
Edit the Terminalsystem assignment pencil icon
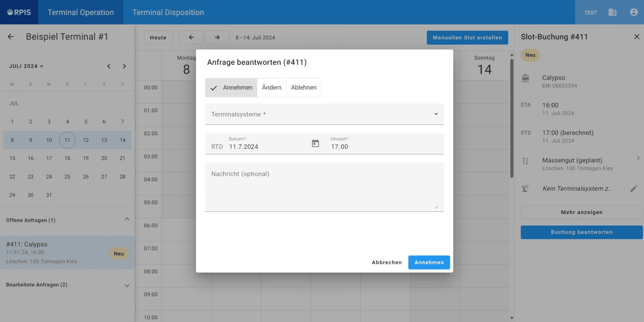(x=634, y=188)
